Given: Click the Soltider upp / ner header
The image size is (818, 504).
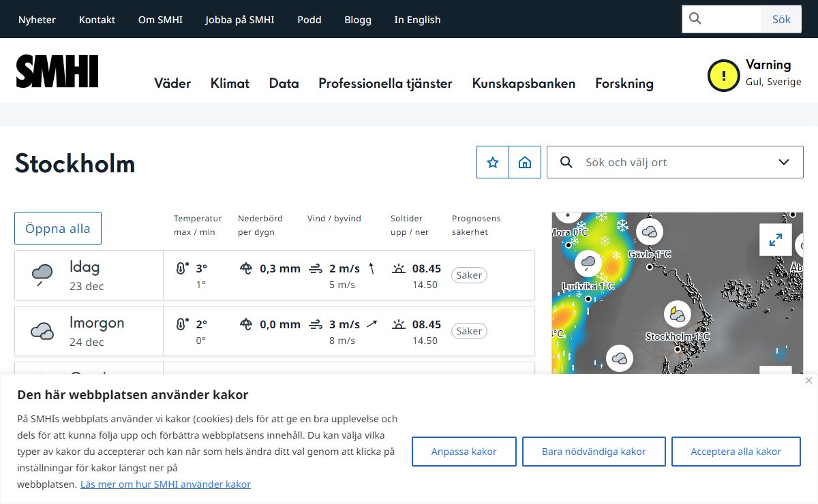Looking at the screenshot, I should (410, 225).
